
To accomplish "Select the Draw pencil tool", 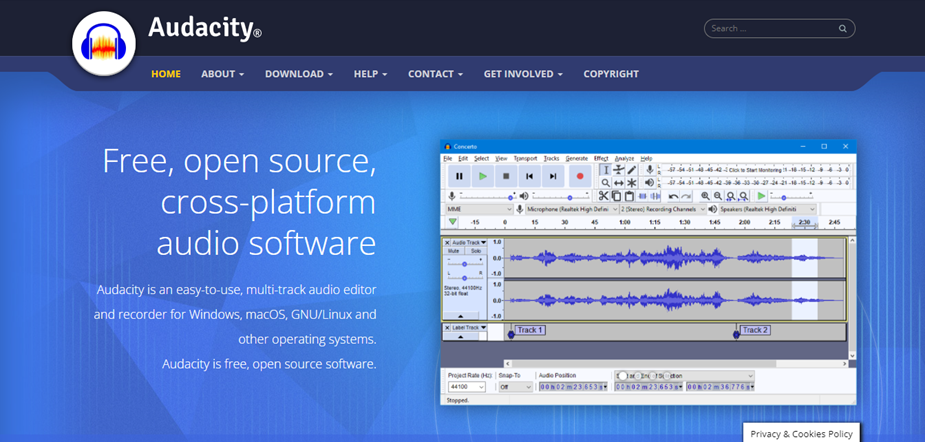I will (x=632, y=170).
